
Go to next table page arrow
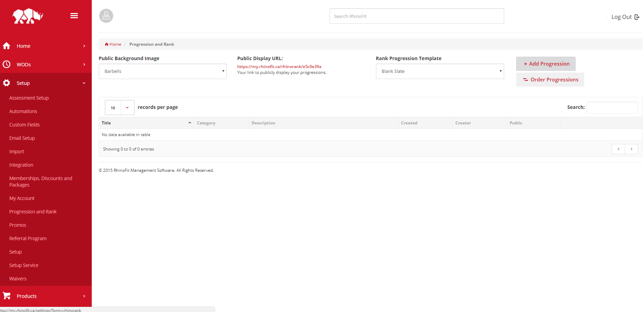tap(631, 149)
